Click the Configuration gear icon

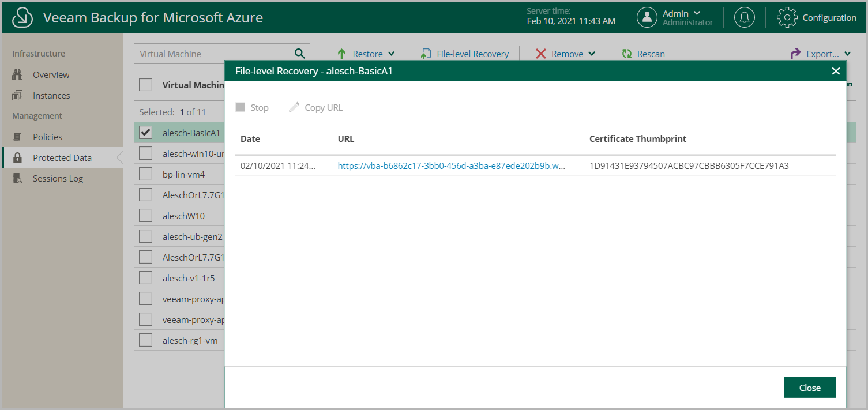tap(787, 17)
